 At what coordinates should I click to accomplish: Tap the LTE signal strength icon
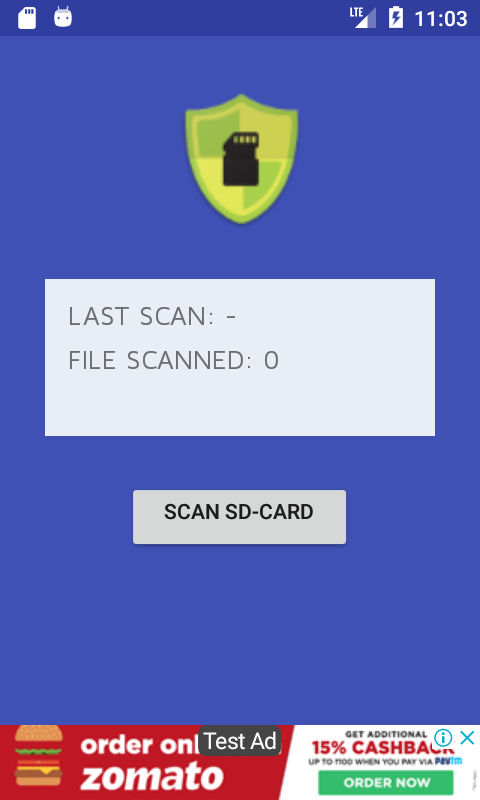click(x=363, y=18)
